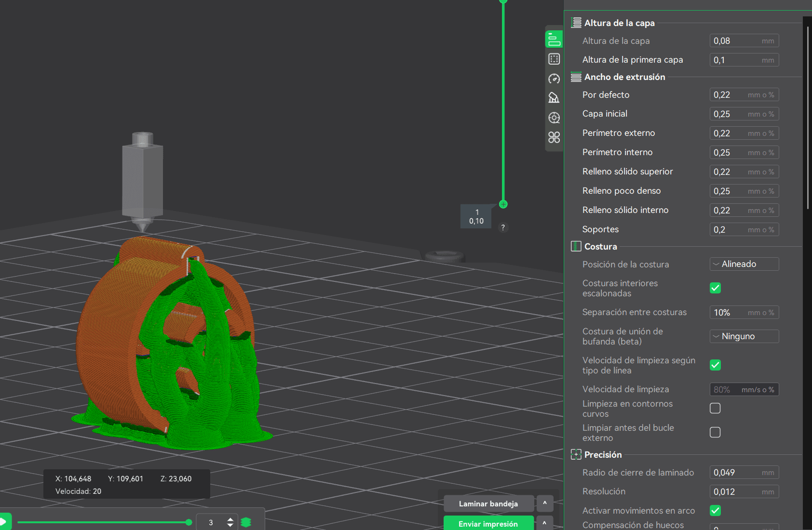
Task: Click Velocidad de limpieza field
Action: point(744,389)
